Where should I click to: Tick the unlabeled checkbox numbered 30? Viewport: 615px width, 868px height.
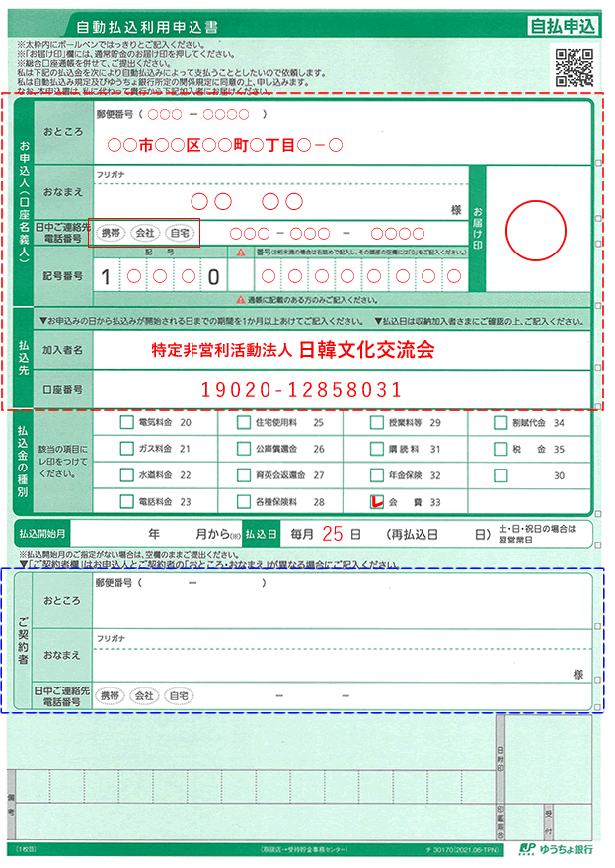point(500,475)
